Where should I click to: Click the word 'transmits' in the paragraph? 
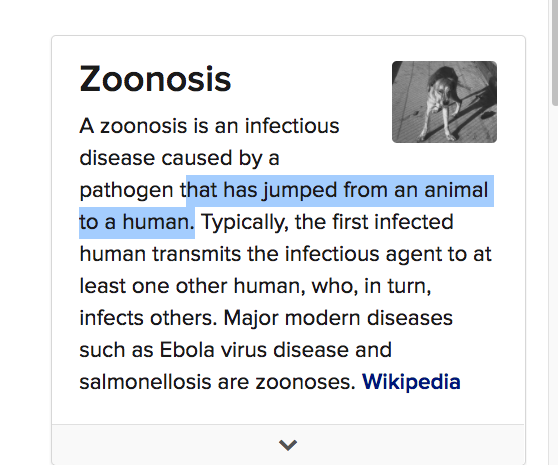coord(196,254)
